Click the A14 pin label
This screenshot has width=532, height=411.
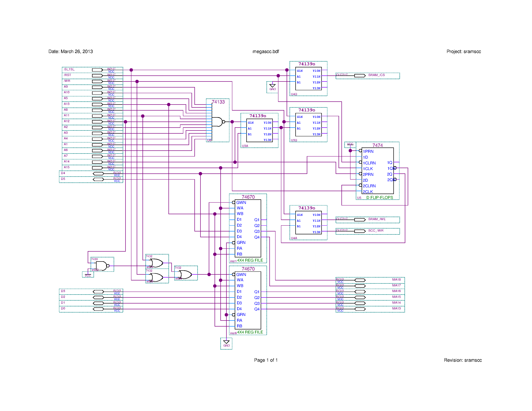(x=67, y=161)
